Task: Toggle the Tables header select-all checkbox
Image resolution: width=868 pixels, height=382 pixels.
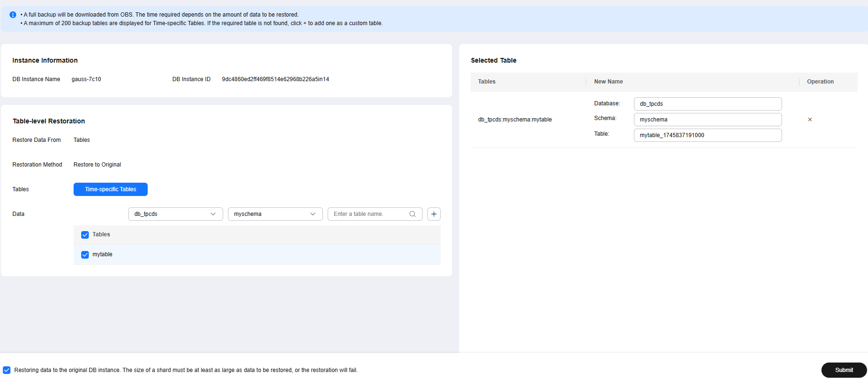Action: 85,235
